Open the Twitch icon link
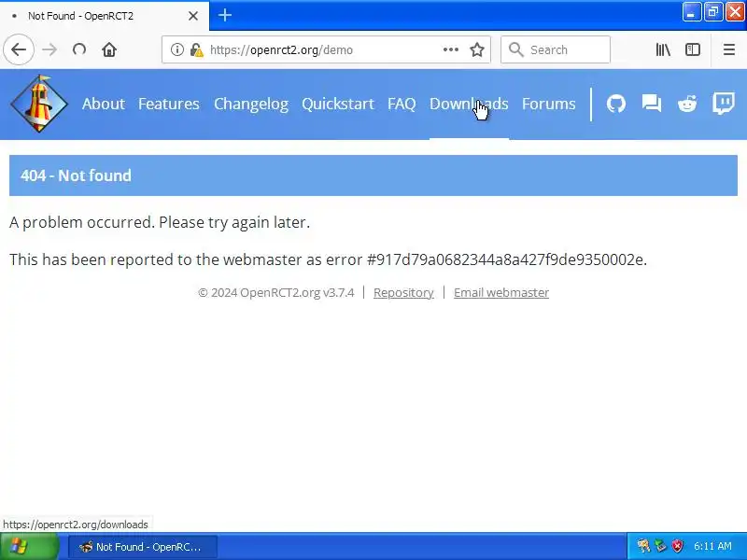 pos(723,104)
